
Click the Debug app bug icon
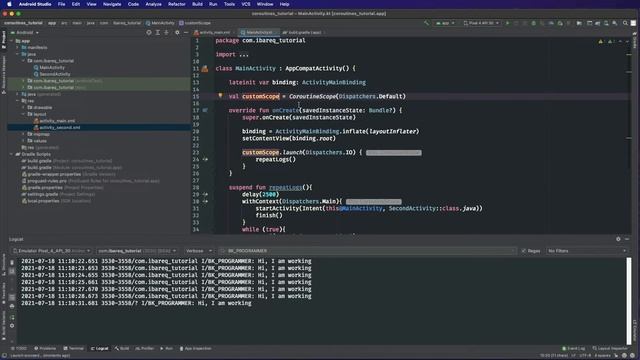tap(533, 23)
